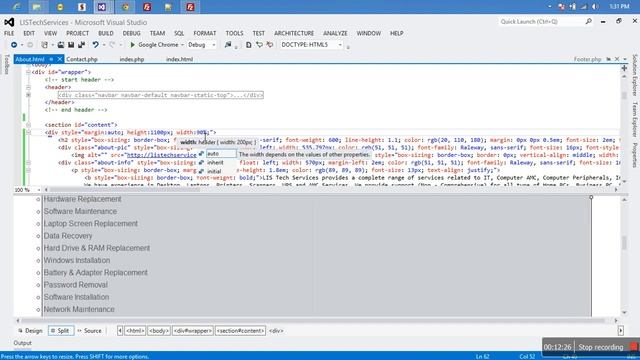Viewport: 640px width, 360px height.
Task: Select the <html> breadcrumb tag
Action: pos(135,331)
